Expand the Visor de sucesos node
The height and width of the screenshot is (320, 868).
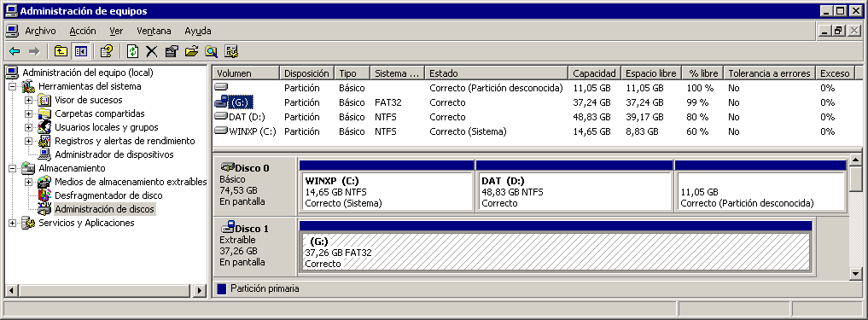tap(29, 100)
